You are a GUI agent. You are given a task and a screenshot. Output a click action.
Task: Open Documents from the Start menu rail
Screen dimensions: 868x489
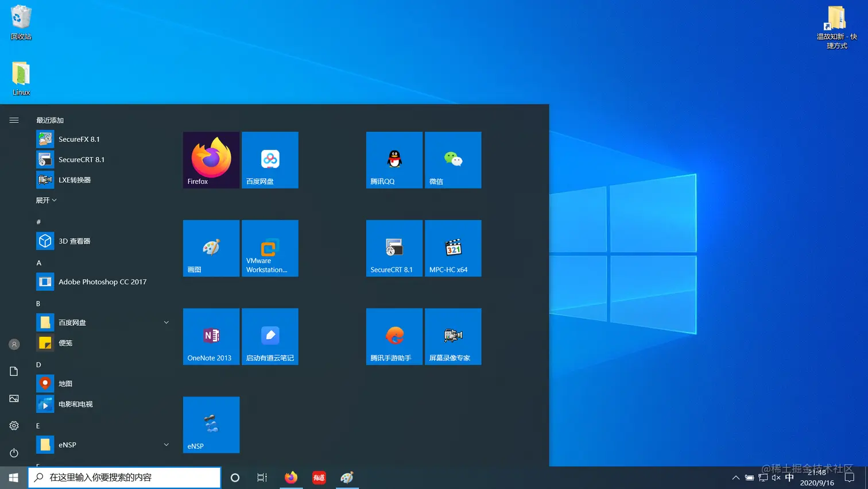14,371
